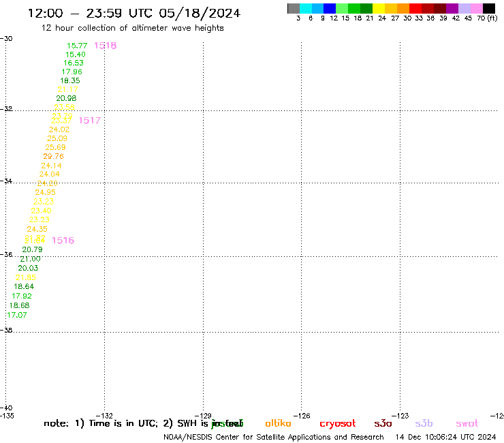The image size is (504, 443).
Task: Click the wave height value 17.07
Action: 17,315
